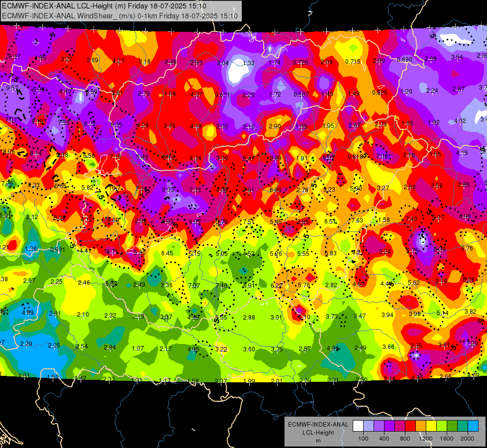Click the wind shear value 5.15
The image size is (487, 448).
[x=195, y=254]
